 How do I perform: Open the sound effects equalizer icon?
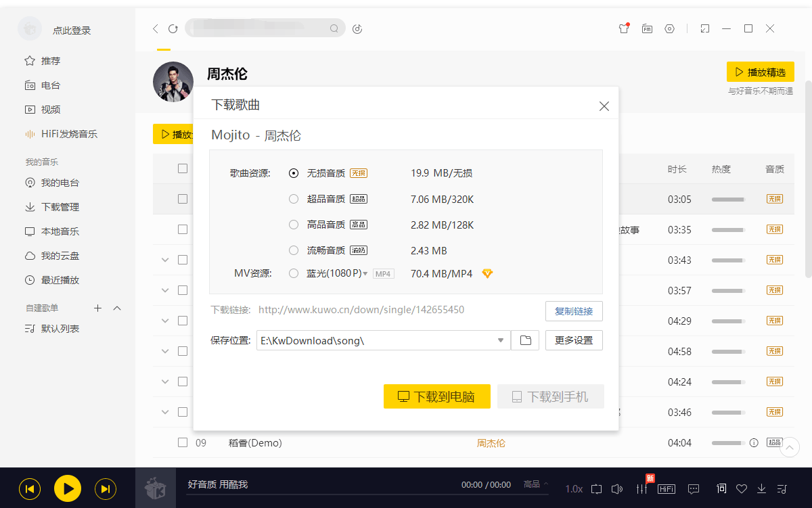[641, 488]
